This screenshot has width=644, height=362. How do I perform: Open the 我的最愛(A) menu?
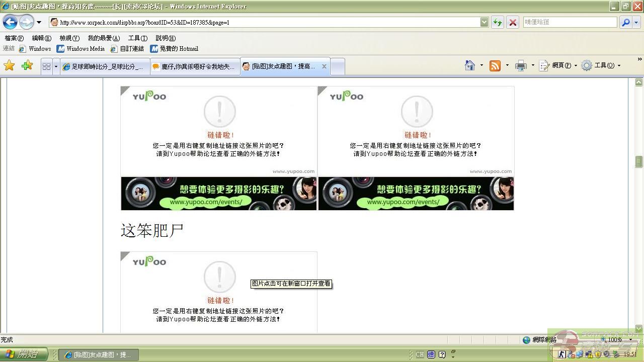[x=104, y=38]
